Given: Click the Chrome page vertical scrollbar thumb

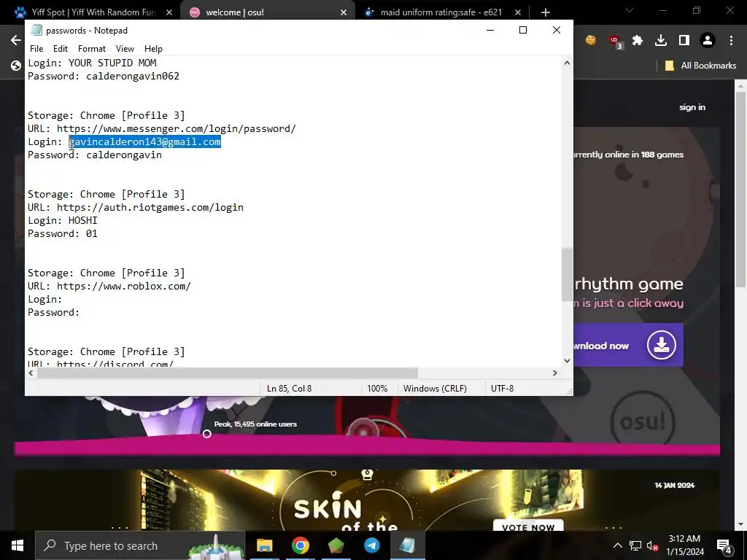Looking at the screenshot, I should [x=740, y=190].
